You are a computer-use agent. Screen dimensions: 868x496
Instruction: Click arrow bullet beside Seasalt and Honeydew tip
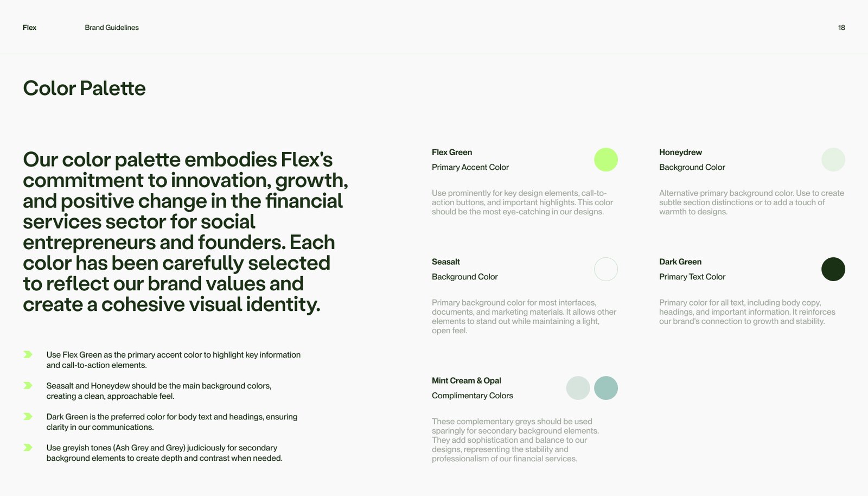(28, 385)
